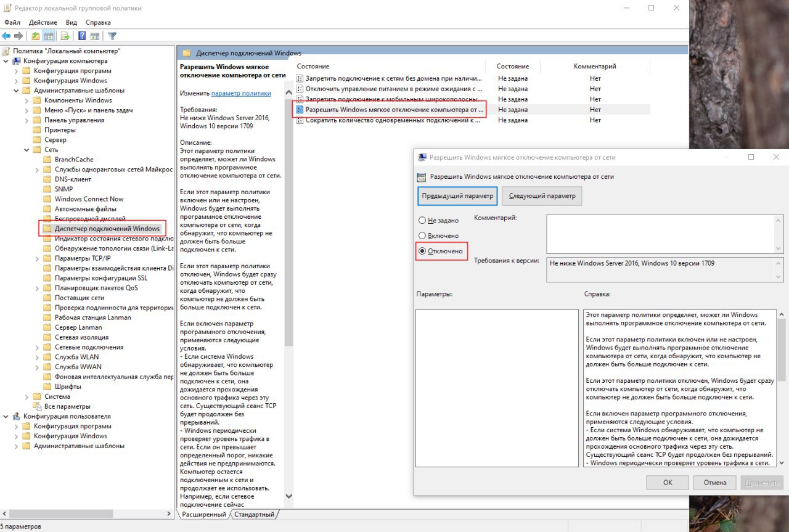This screenshot has height=532, width=789.
Task: Click the scroll icon of Политика "Локальный компьютер"
Action: point(6,51)
